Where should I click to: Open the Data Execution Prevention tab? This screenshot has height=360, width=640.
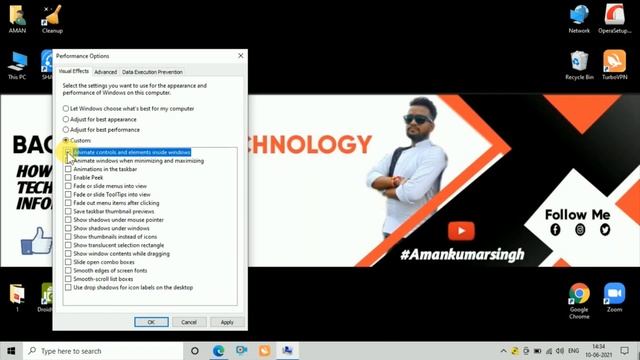pos(152,72)
